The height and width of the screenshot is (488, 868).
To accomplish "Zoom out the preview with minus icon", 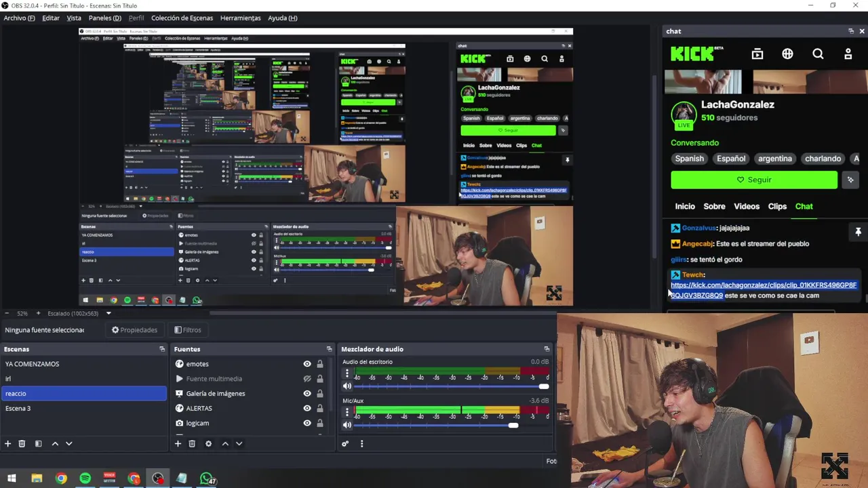I will click(x=7, y=313).
